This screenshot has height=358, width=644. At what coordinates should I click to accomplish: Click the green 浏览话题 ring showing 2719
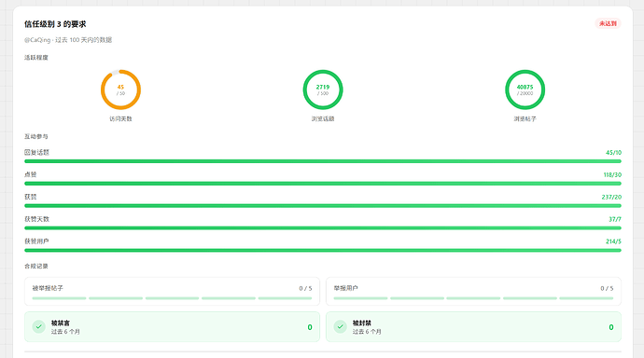point(323,89)
